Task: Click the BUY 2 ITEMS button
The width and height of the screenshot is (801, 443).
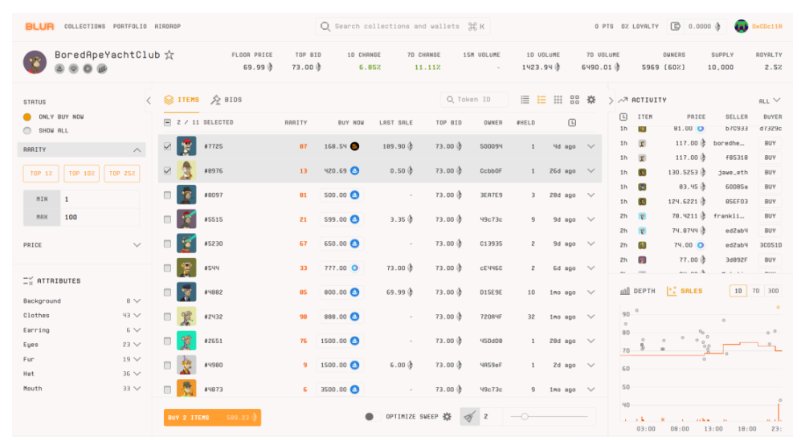Action: pyautogui.click(x=213, y=417)
